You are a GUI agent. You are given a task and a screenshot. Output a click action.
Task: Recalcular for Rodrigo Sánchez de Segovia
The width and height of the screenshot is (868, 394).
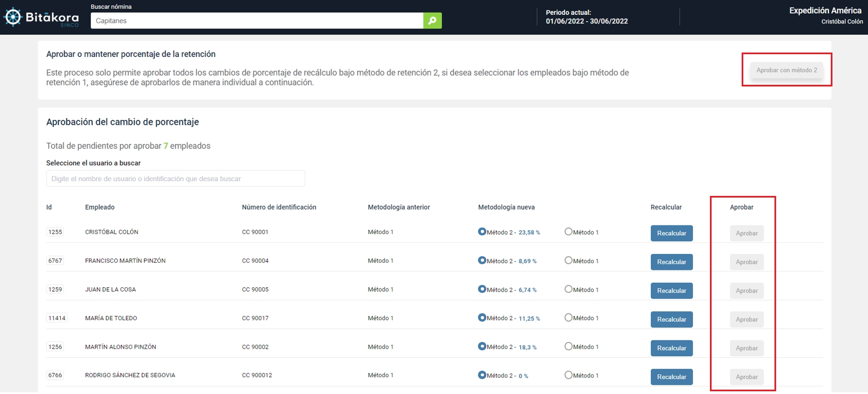pos(672,377)
